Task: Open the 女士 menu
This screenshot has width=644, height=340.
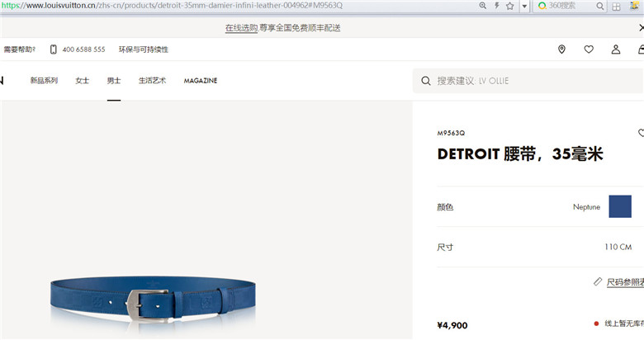Action: click(x=82, y=81)
